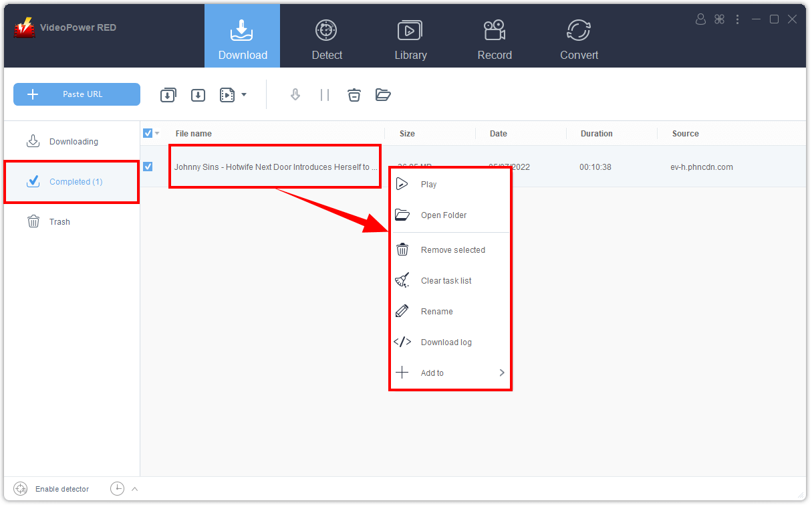Click the command key icon in title bar
This screenshot has height=507, width=812.
point(719,19)
